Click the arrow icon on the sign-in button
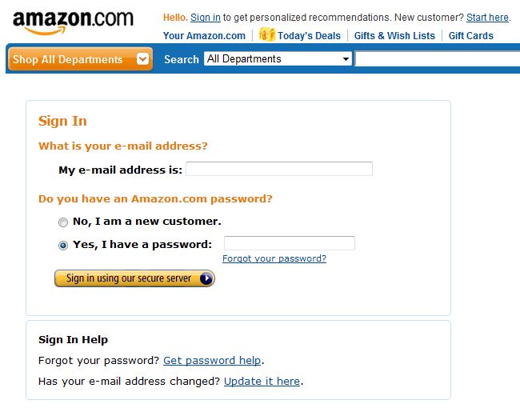Viewport: 520px width, 420px height. (206, 278)
